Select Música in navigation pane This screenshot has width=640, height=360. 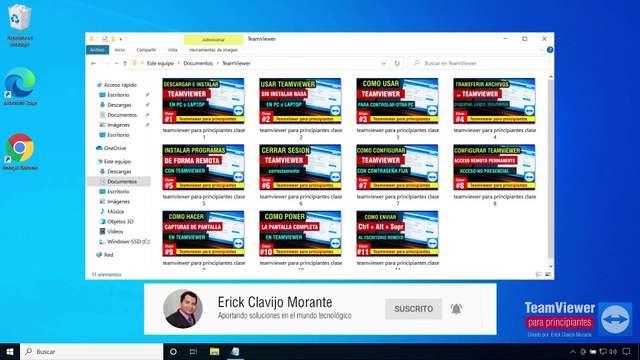click(116, 211)
